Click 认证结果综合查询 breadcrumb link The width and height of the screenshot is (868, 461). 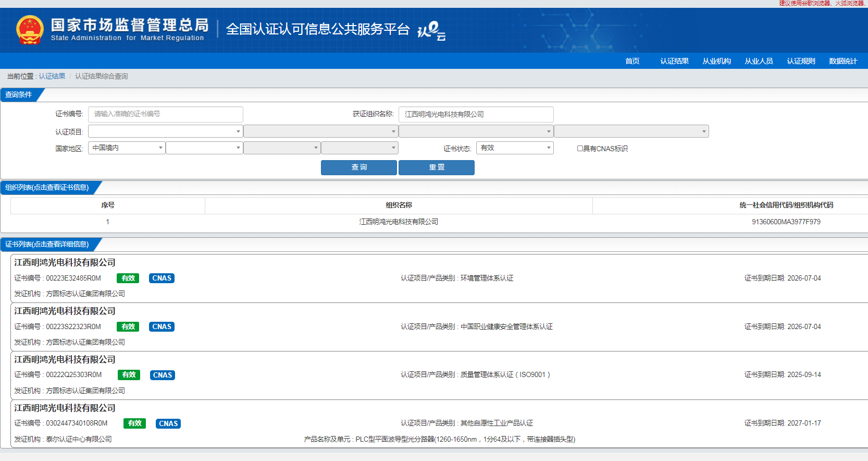click(x=101, y=76)
